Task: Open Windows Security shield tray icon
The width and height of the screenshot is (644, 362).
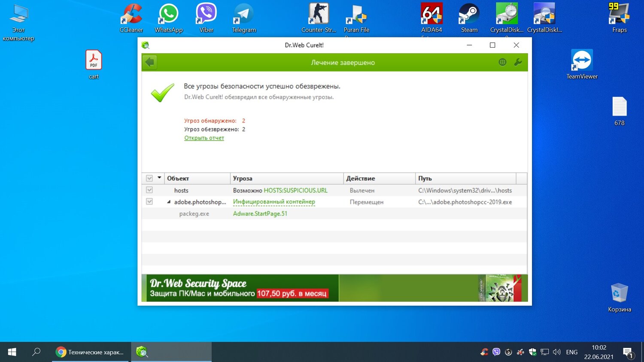Action: tap(533, 352)
